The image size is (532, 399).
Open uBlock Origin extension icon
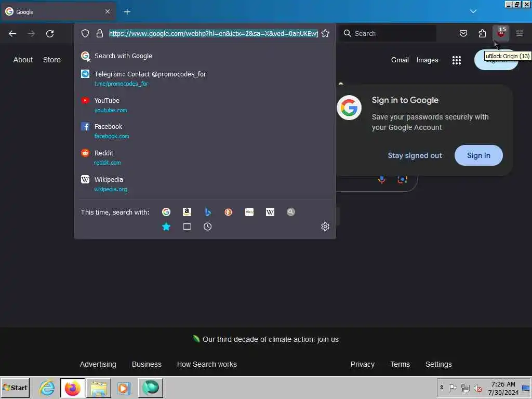tap(501, 33)
